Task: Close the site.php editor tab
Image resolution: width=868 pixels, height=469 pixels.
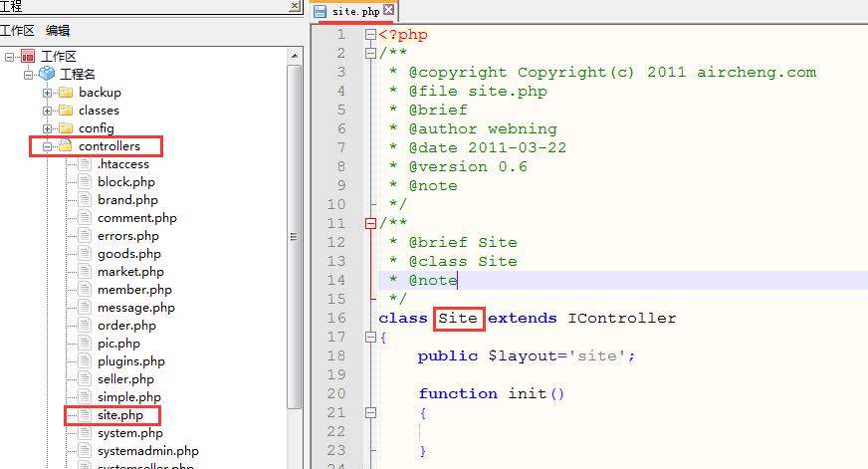Action: point(388,10)
